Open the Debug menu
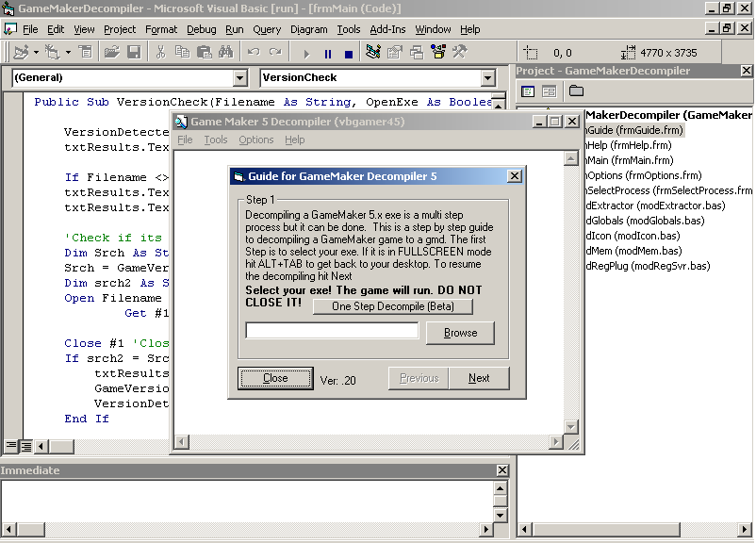Image resolution: width=756 pixels, height=543 pixels. tap(201, 29)
